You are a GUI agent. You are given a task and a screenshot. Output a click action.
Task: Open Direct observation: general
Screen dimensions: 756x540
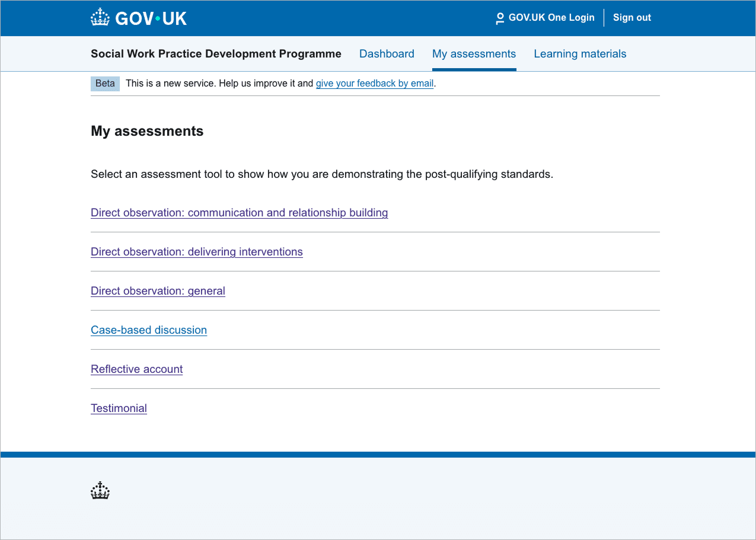[158, 290]
